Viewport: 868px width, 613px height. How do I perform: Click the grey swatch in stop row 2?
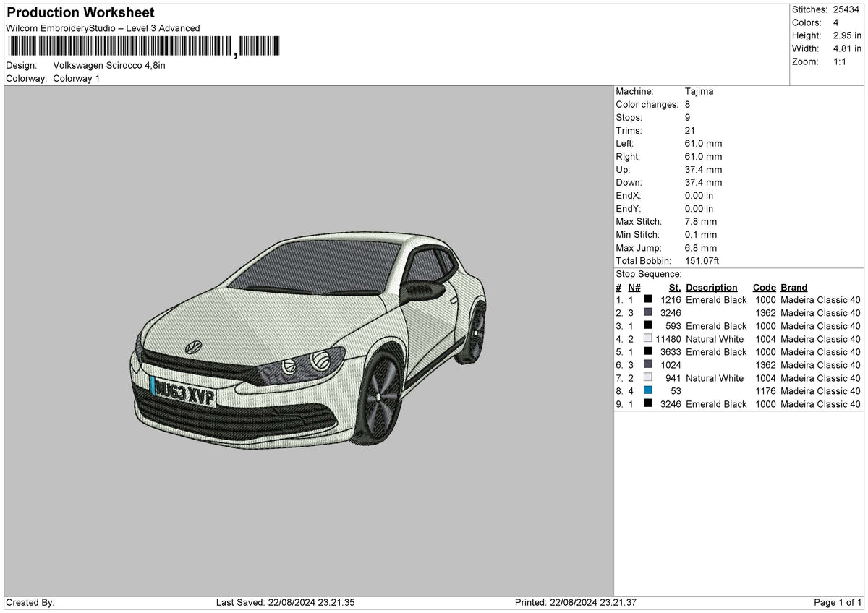click(647, 313)
